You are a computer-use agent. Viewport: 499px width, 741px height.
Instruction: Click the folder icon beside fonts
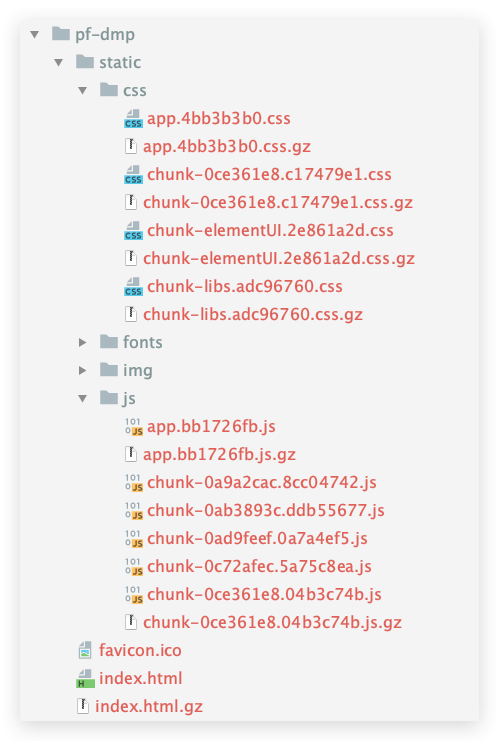tap(109, 341)
